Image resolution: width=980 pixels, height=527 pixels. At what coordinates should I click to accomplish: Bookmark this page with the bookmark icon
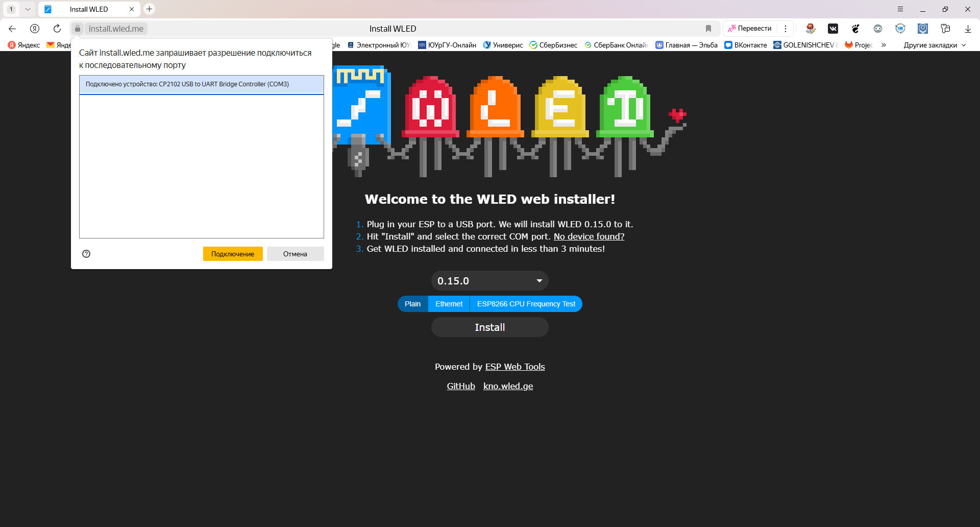coord(708,29)
